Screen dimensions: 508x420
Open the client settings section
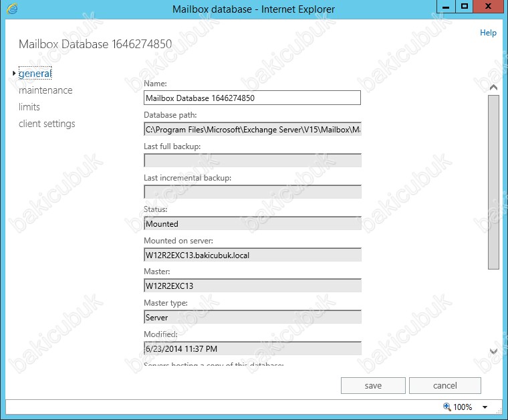[x=47, y=124]
